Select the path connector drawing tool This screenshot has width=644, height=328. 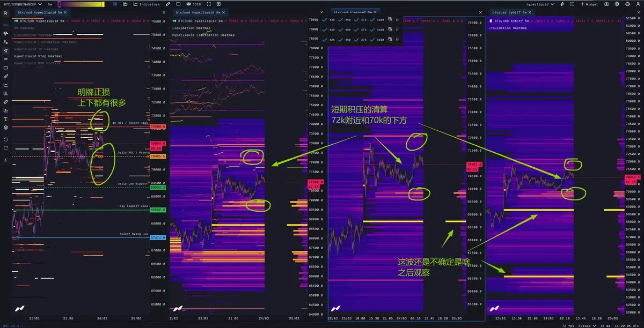click(6, 42)
